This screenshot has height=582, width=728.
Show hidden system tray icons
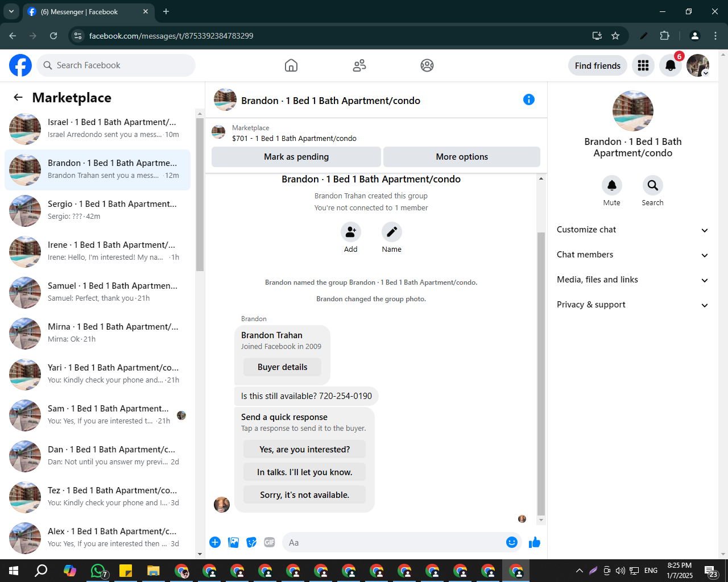(x=579, y=571)
